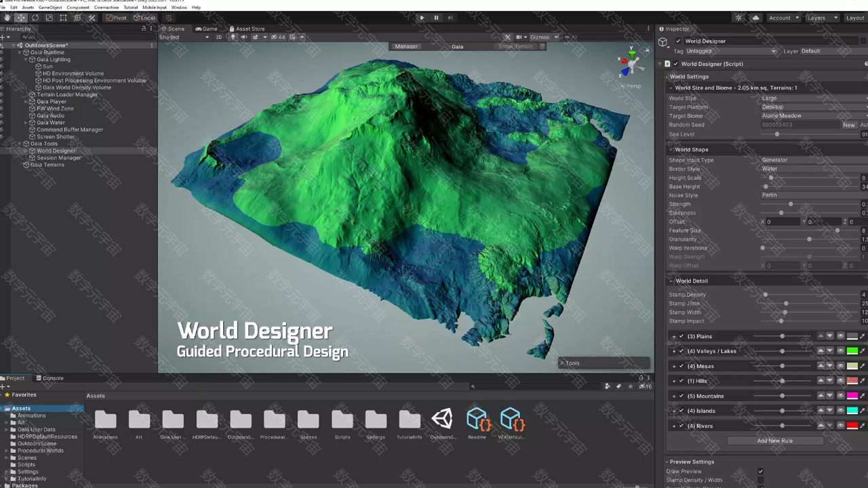Open the Window menu
Screen dimensions: 868x488
pyautogui.click(x=179, y=7)
